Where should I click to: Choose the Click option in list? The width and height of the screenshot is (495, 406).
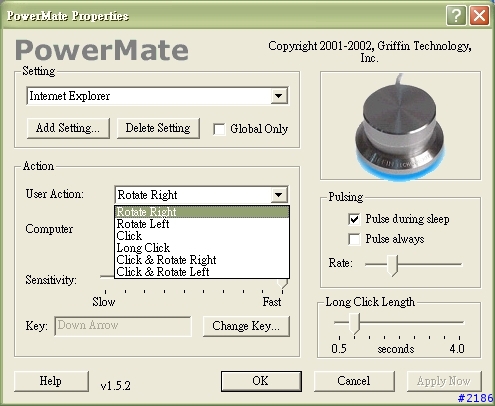pyautogui.click(x=202, y=236)
